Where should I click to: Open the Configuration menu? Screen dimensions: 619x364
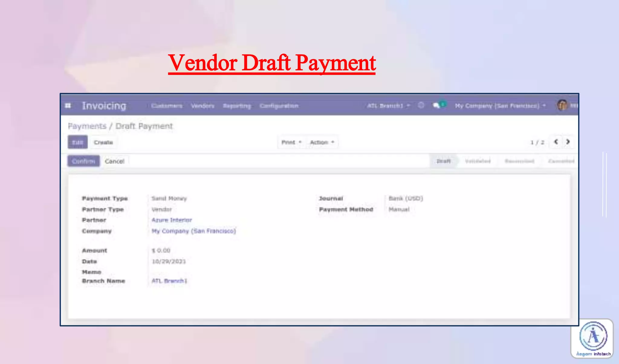279,106
